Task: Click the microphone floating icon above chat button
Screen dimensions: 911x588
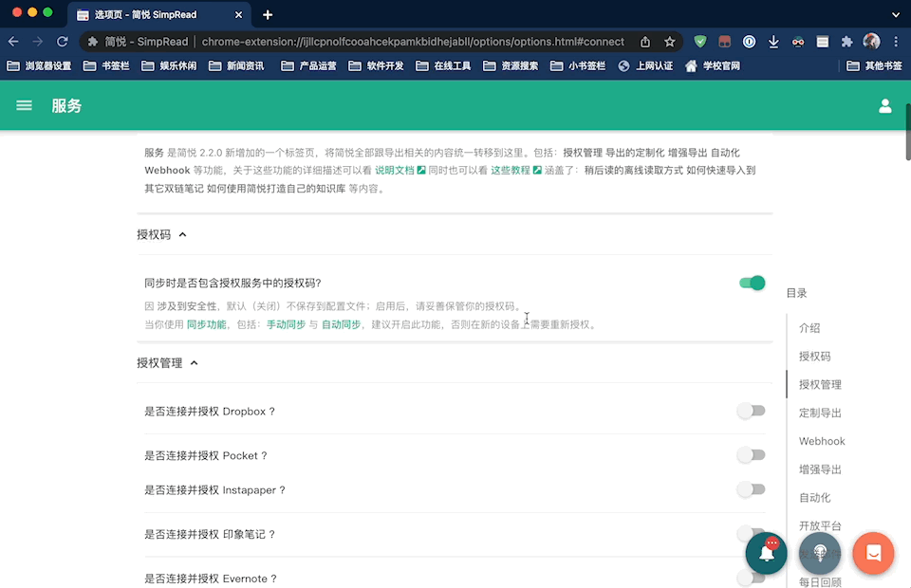Action: coord(820,553)
